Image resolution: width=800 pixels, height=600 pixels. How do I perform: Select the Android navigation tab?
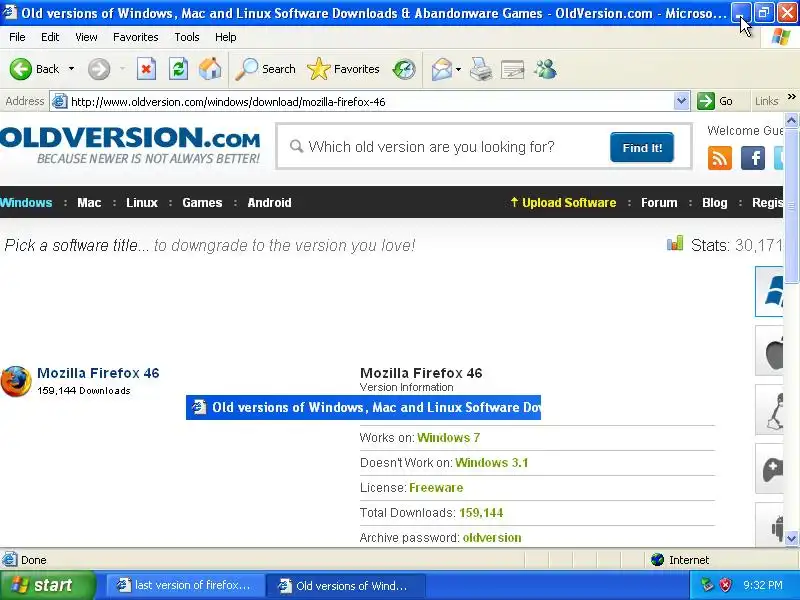(269, 203)
